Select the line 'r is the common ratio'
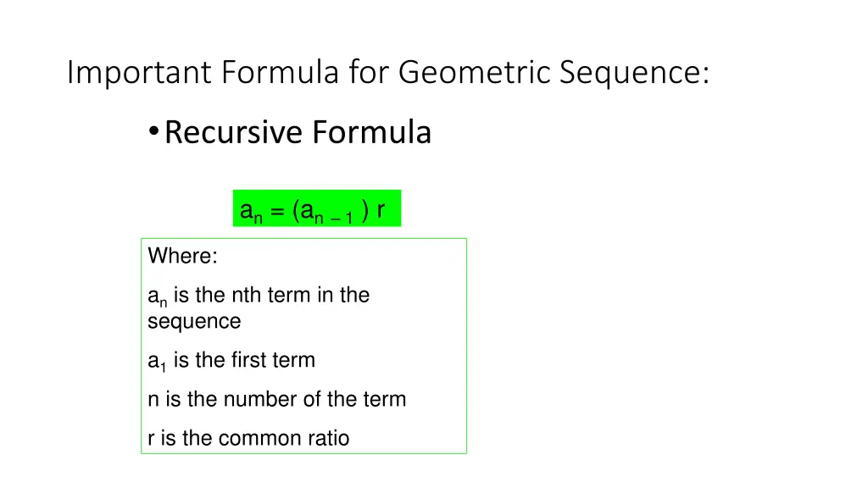Image resolution: width=868 pixels, height=488 pixels. coord(248,438)
